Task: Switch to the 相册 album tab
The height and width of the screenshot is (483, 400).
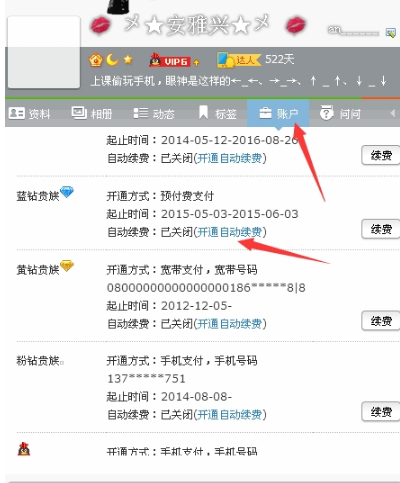Action: [92, 114]
